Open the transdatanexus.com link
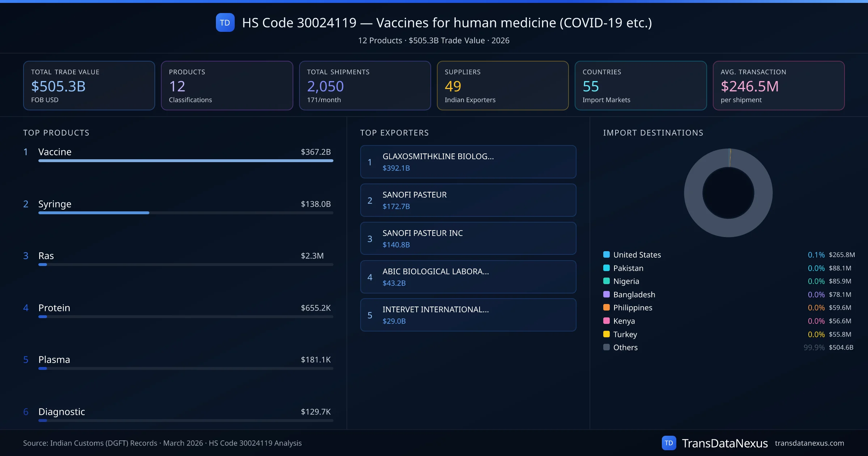Image resolution: width=868 pixels, height=456 pixels. coord(809,443)
